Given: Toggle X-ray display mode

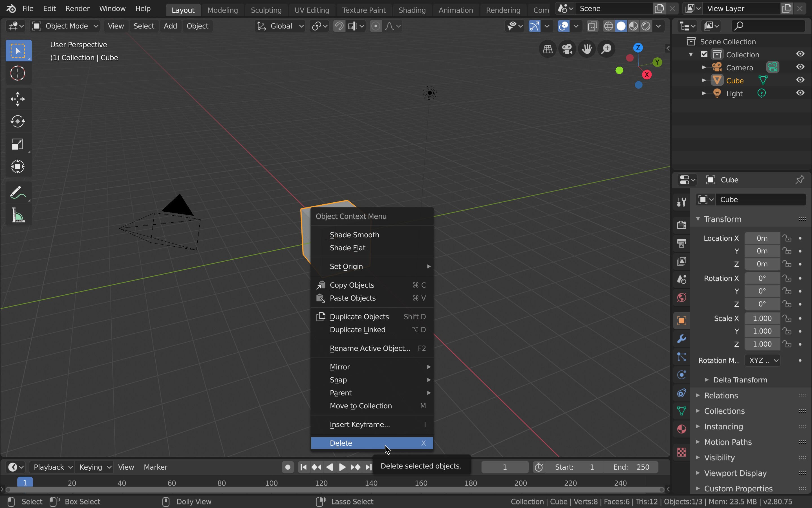Looking at the screenshot, I should [593, 26].
